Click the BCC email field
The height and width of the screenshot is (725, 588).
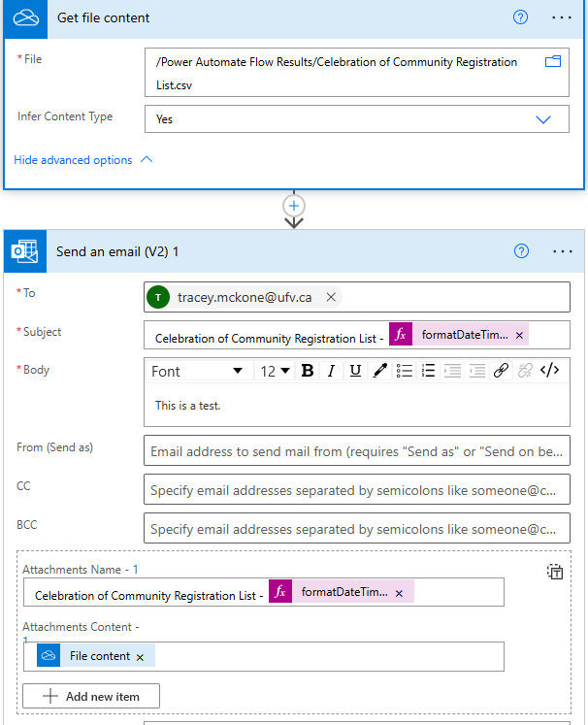(357, 529)
